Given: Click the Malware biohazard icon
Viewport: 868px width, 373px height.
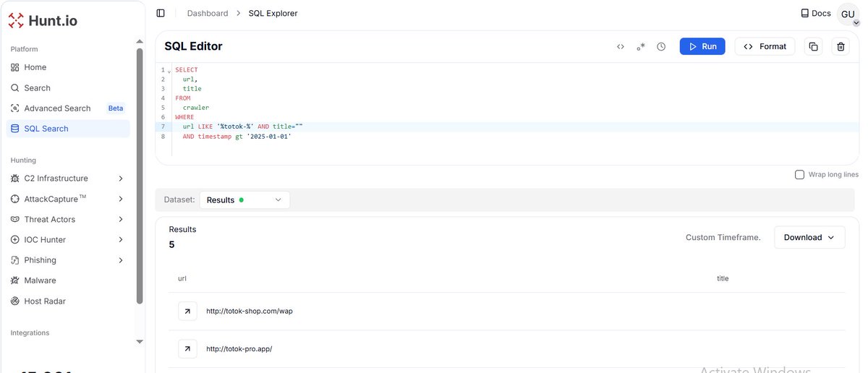Looking at the screenshot, I should tap(15, 280).
